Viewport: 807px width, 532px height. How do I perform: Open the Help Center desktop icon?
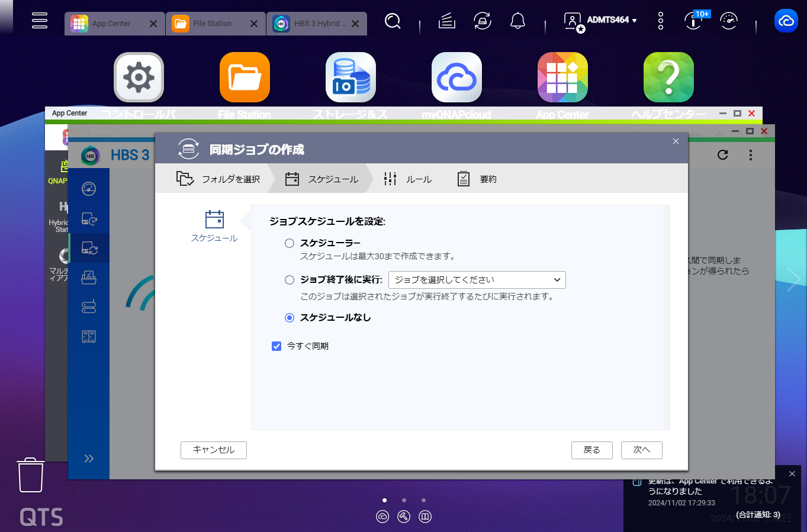click(x=668, y=78)
